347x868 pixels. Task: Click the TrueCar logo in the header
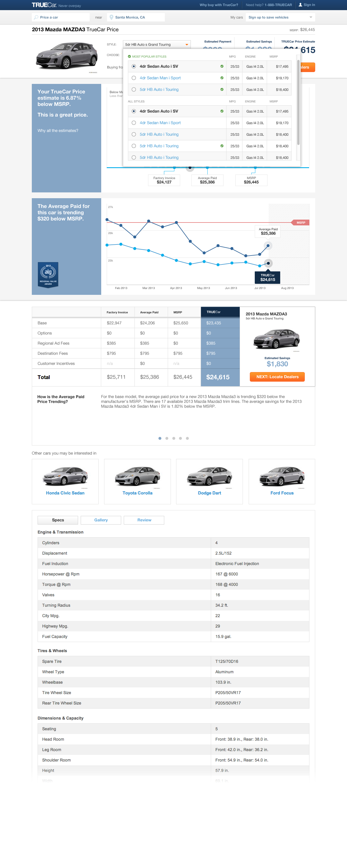(44, 5)
